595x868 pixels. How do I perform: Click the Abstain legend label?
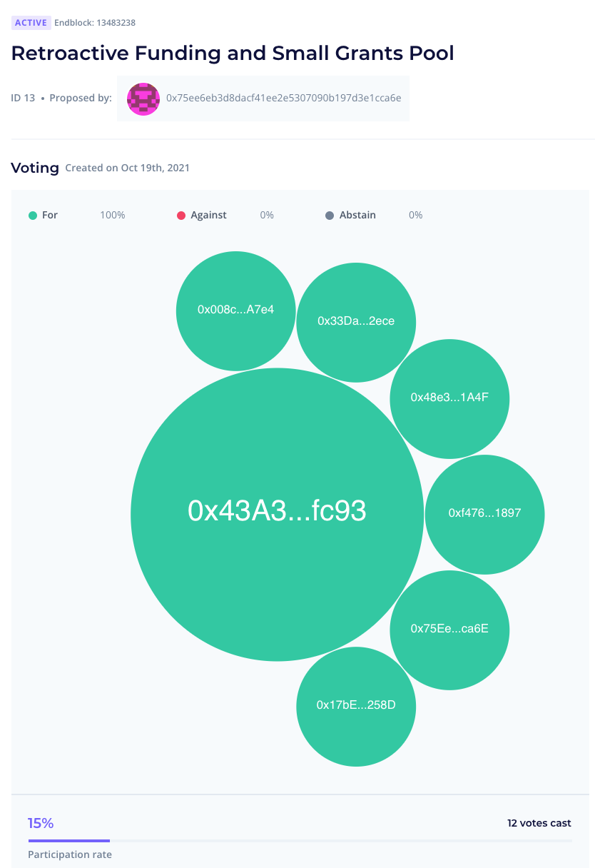357,215
